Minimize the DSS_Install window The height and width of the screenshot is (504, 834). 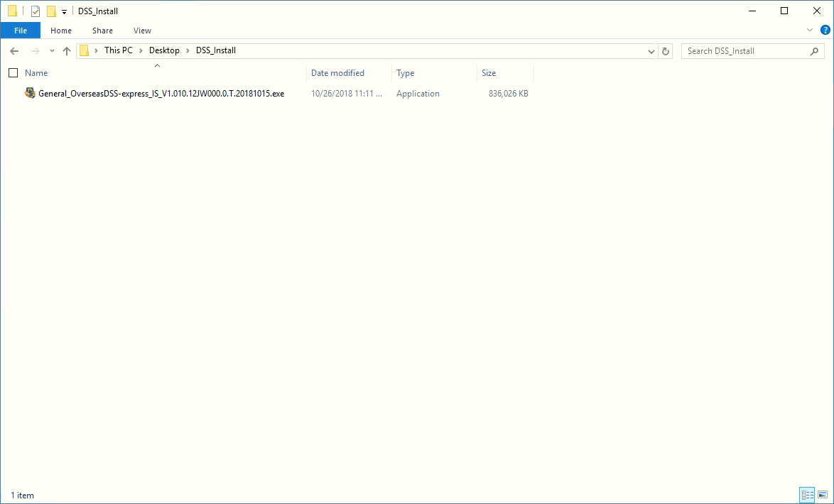(x=752, y=11)
